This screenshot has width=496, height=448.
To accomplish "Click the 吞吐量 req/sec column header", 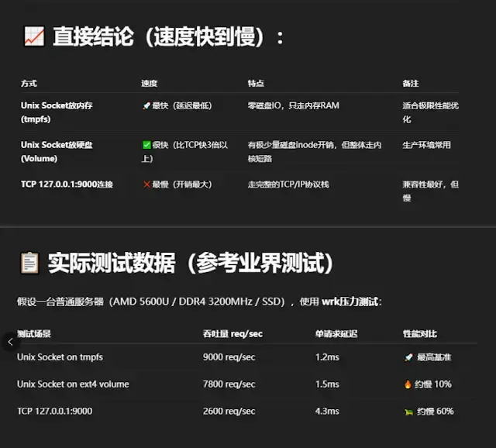I will point(232,334).
